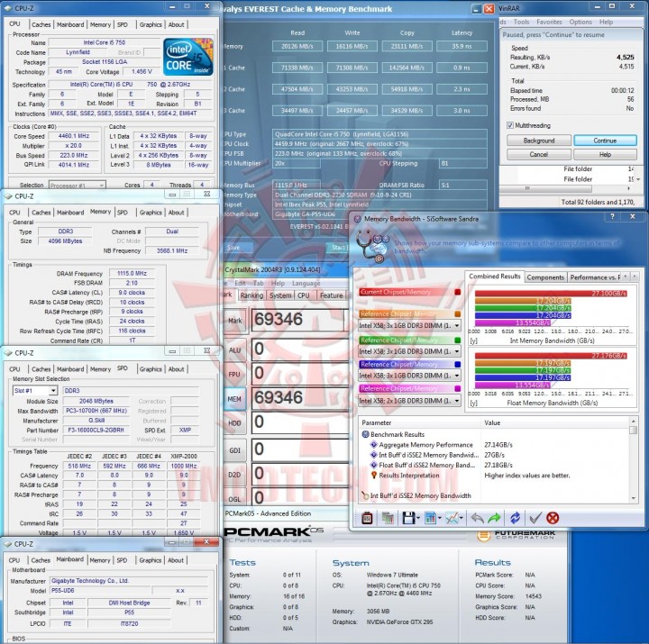Screen dimensions: 649x644
Task: Click the Benchmark Results node icon in Sandra list
Action: [x=365, y=434]
